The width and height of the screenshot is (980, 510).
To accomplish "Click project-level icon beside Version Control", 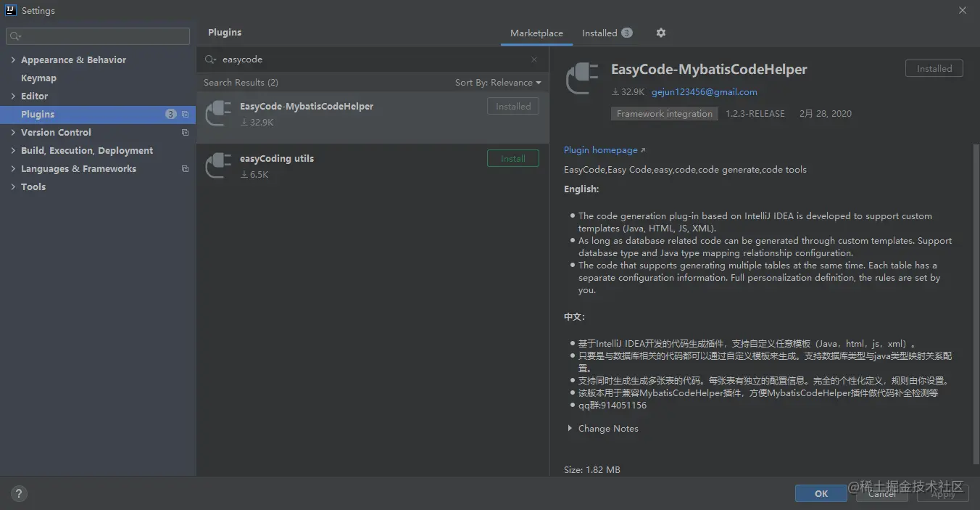I will coord(185,132).
